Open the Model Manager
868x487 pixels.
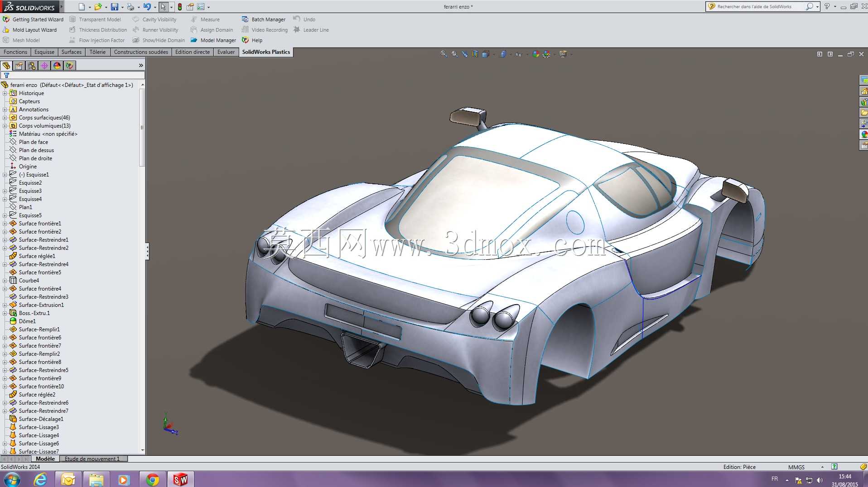(x=213, y=40)
